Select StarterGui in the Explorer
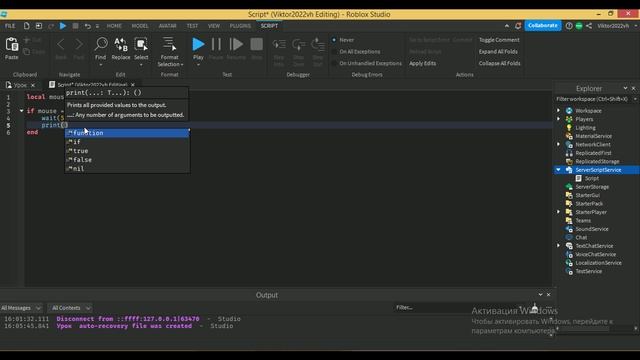This screenshot has height=360, width=640. (x=587, y=195)
